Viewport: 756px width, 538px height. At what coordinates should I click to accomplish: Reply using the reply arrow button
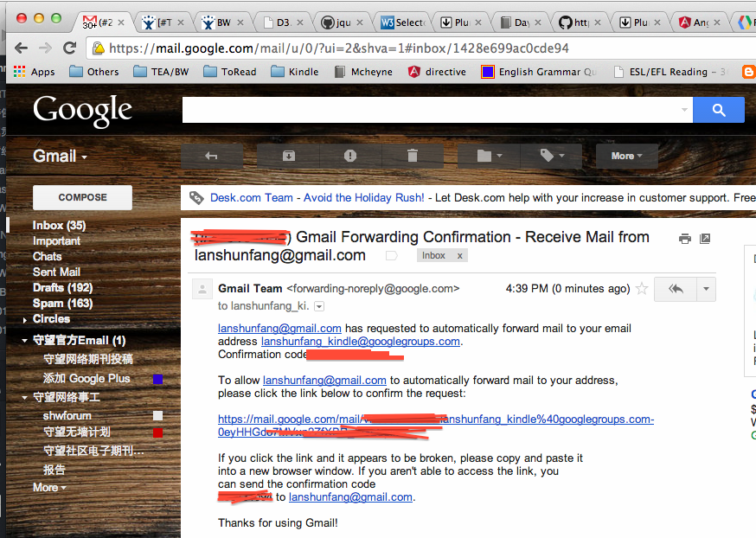tap(676, 289)
